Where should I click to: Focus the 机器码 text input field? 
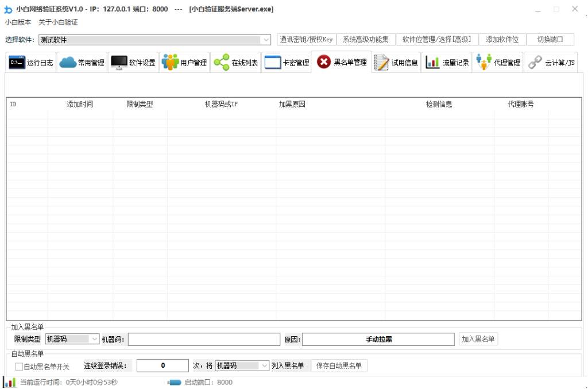204,340
